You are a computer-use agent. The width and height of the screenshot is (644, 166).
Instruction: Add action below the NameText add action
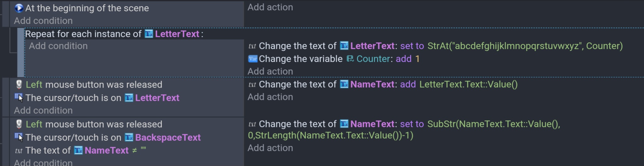point(270,97)
